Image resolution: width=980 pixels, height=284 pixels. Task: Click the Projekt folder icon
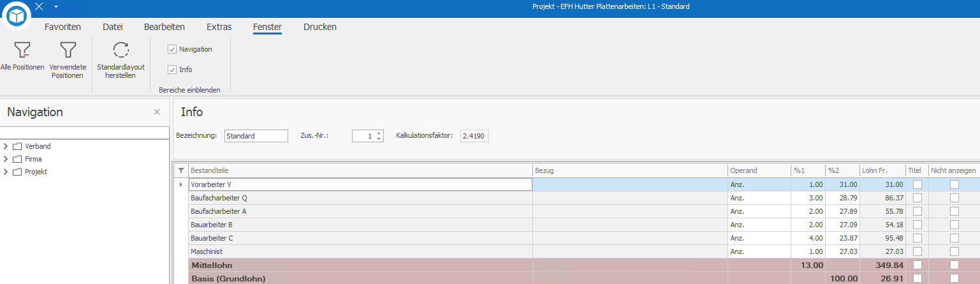coord(17,172)
